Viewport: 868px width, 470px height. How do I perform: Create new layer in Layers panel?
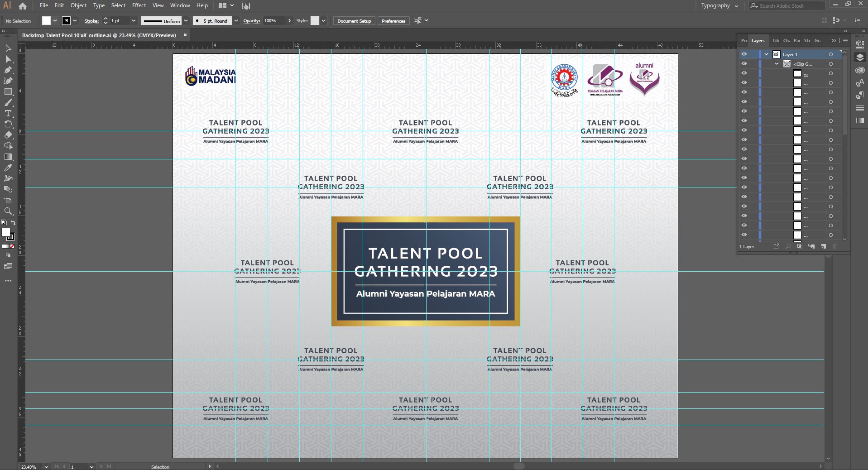pyautogui.click(x=823, y=246)
